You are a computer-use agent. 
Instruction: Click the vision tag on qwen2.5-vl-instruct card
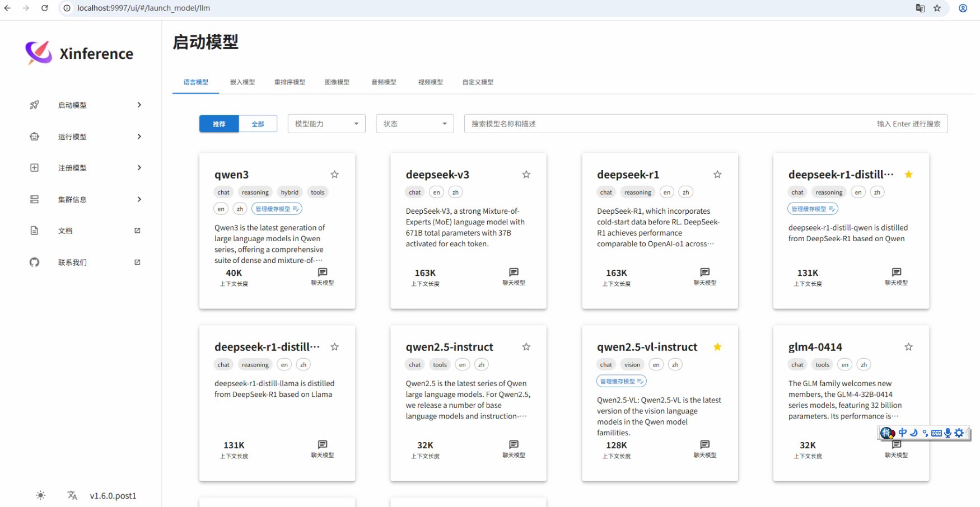pyautogui.click(x=632, y=365)
